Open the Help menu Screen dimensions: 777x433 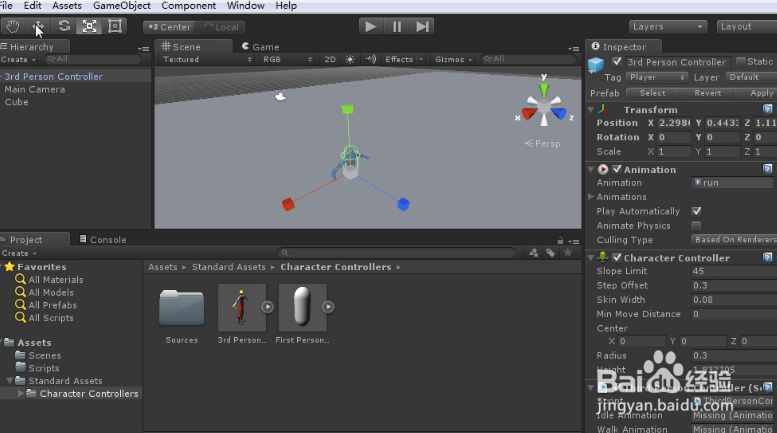click(286, 6)
